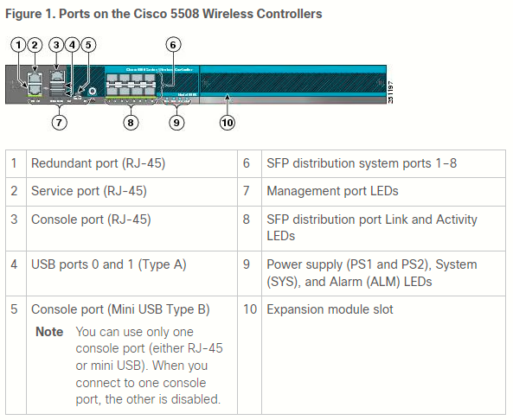Click the "USB ports 0 and 1" row
The image size is (513, 420).
pyautogui.click(x=121, y=274)
